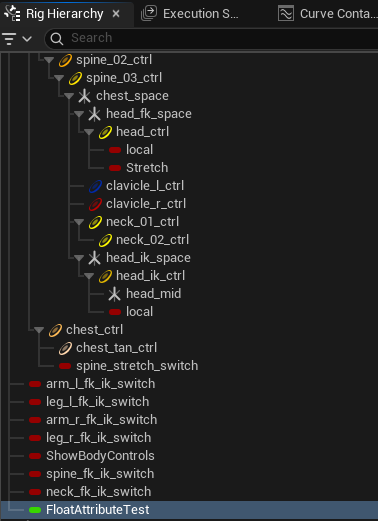Click the peach chest_tan_ctrl control icon
This screenshot has height=521, width=378.
(65, 348)
